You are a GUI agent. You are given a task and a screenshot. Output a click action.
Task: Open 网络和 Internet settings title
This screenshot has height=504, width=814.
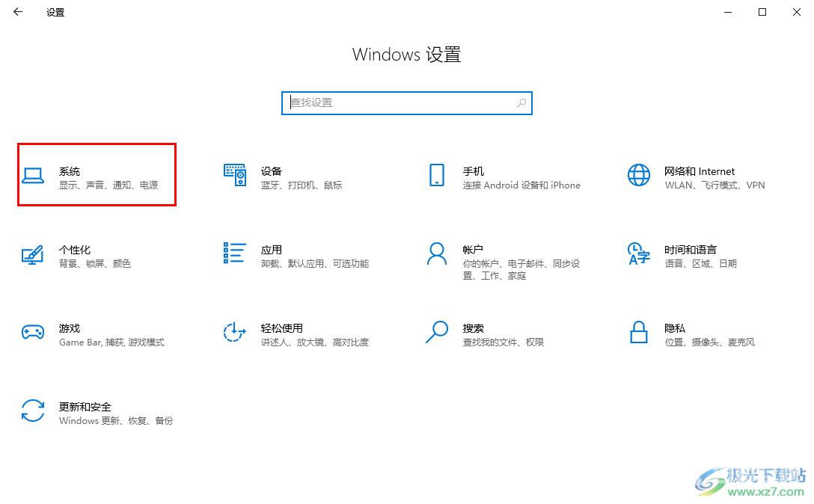700,171
